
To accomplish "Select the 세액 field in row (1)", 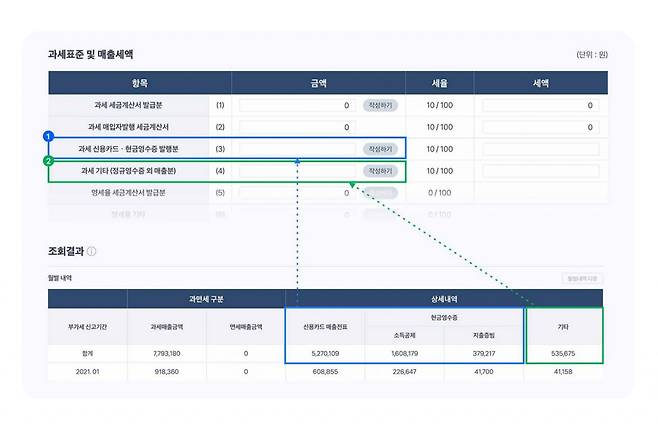I will coord(540,105).
